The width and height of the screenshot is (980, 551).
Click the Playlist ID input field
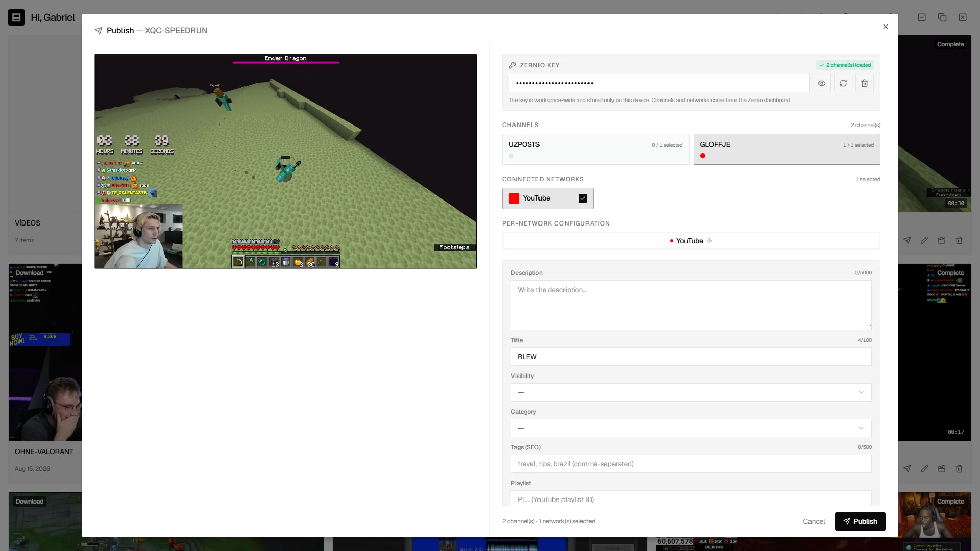click(x=691, y=498)
